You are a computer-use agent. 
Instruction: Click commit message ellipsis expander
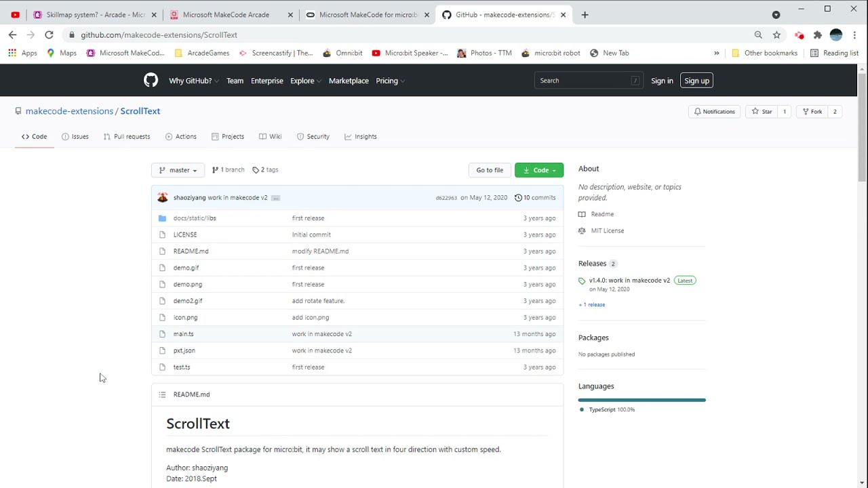[x=275, y=198]
